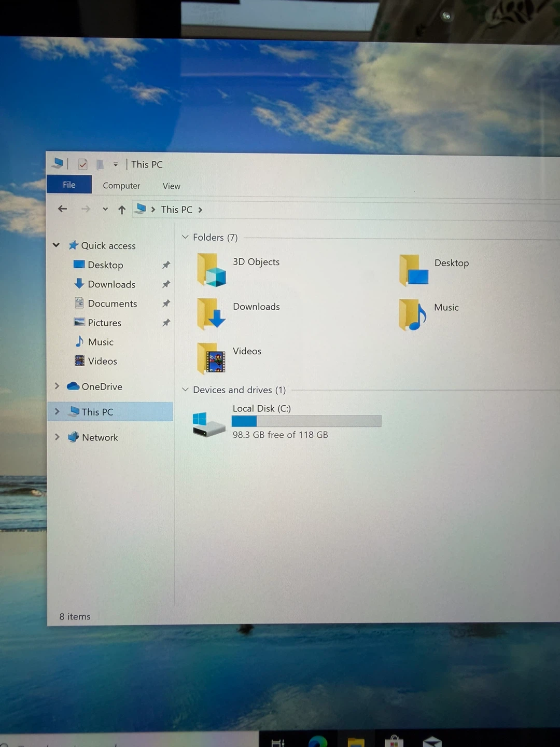The height and width of the screenshot is (747, 560).
Task: Open Microsoft Store from the taskbar
Action: [x=394, y=741]
